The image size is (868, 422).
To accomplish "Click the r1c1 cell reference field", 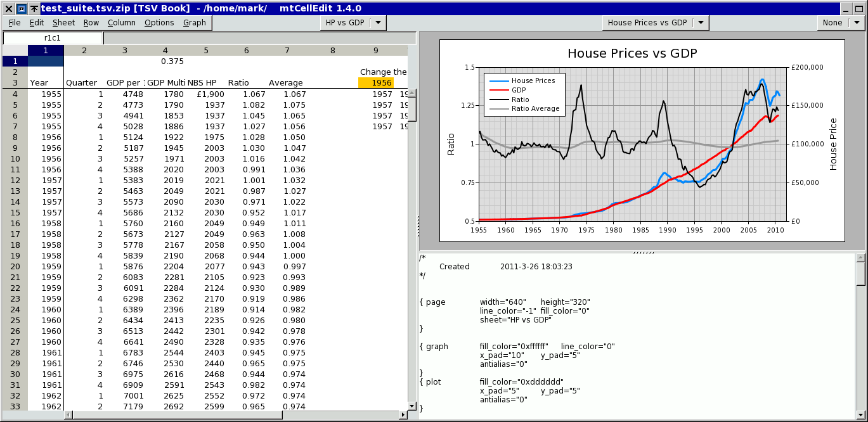I will 53,38.
